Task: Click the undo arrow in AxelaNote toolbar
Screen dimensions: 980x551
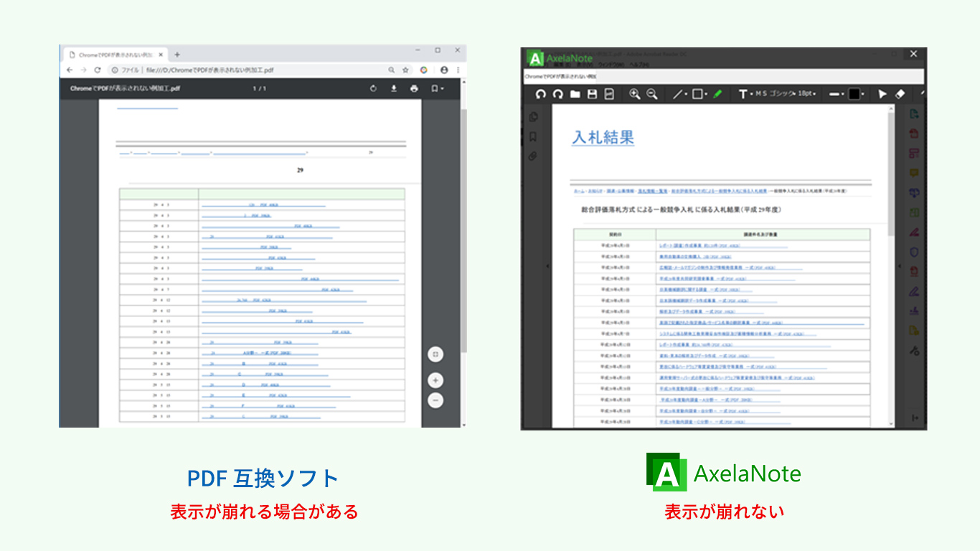Action: click(541, 94)
